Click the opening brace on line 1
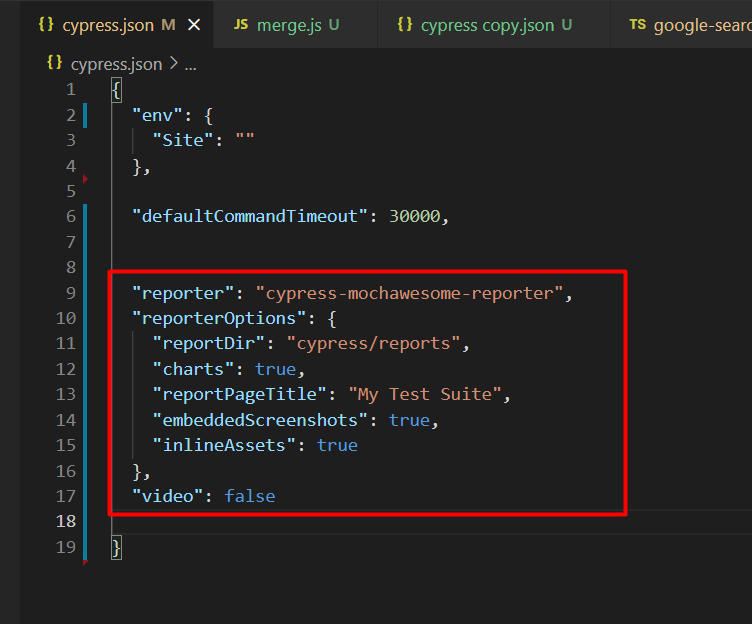 tap(117, 90)
